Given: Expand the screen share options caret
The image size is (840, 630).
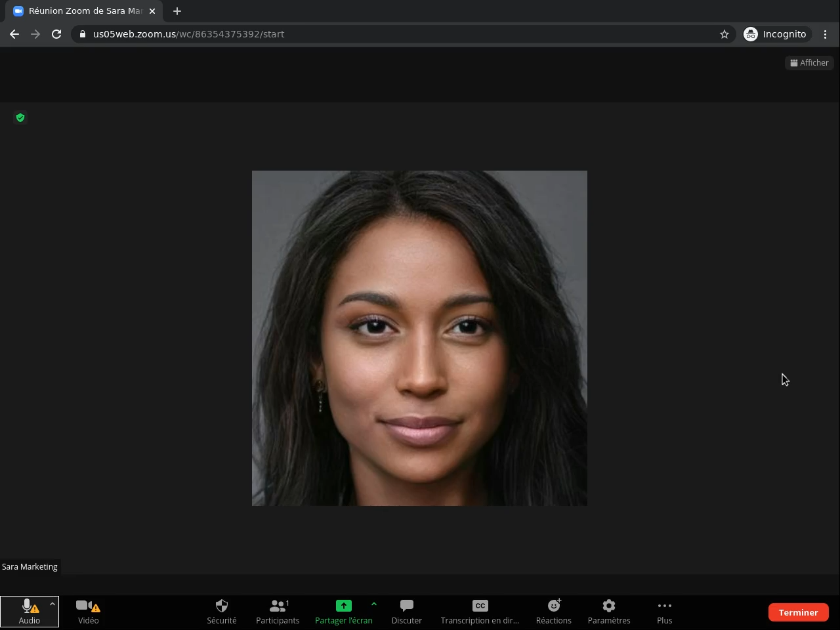Looking at the screenshot, I should click(374, 604).
